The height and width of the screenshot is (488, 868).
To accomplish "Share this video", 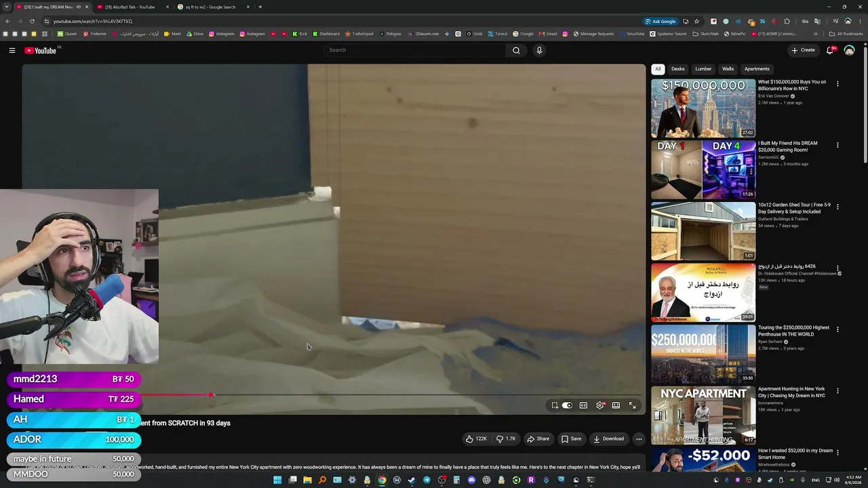I will (x=538, y=439).
